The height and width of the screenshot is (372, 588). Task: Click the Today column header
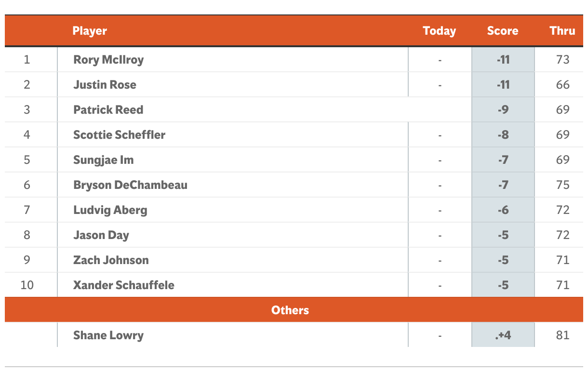pos(439,31)
